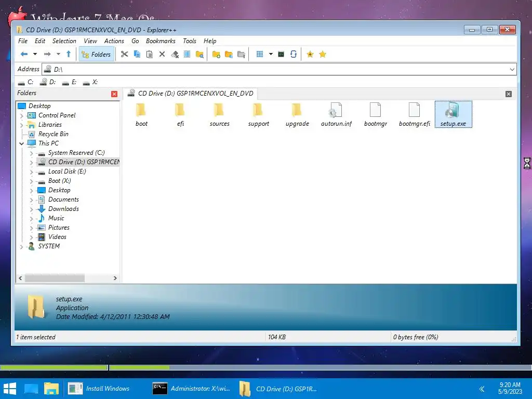Open command prompt from toolbar icon
Viewport: 532px width, 399px height.
click(x=281, y=54)
